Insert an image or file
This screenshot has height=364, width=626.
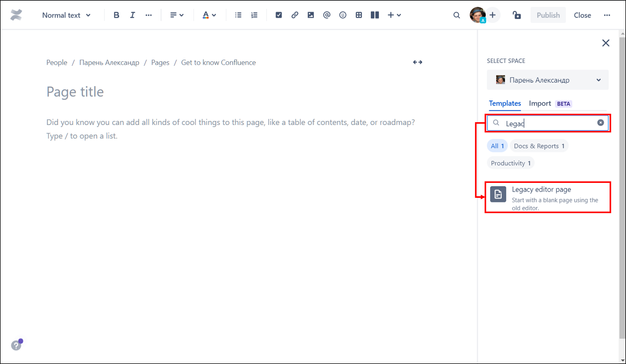point(311,15)
